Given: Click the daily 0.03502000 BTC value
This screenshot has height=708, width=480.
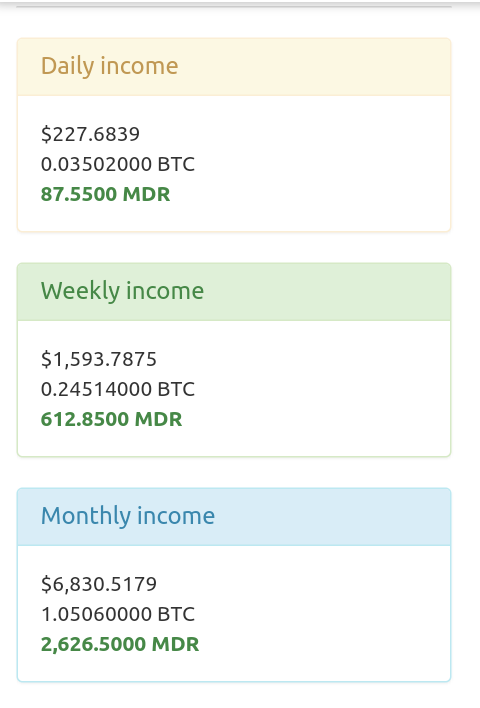Looking at the screenshot, I should (x=118, y=164).
